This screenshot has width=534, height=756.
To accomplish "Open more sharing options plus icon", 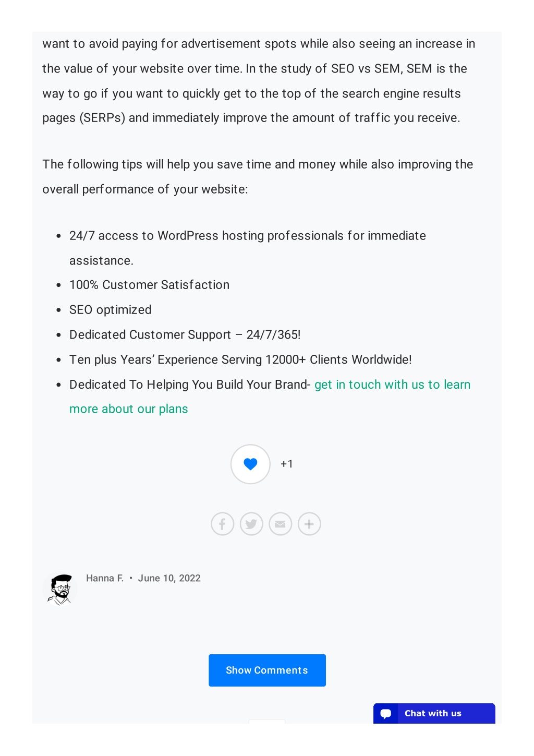I will (309, 524).
